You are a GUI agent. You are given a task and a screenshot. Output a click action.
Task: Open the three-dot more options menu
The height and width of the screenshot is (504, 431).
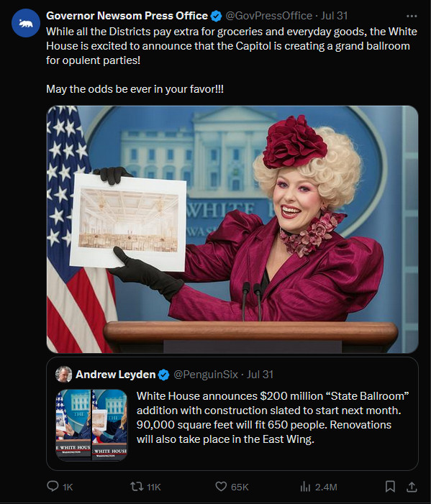412,16
